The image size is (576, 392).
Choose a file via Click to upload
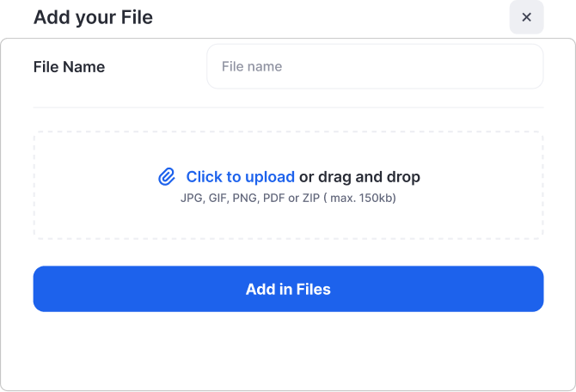(240, 177)
